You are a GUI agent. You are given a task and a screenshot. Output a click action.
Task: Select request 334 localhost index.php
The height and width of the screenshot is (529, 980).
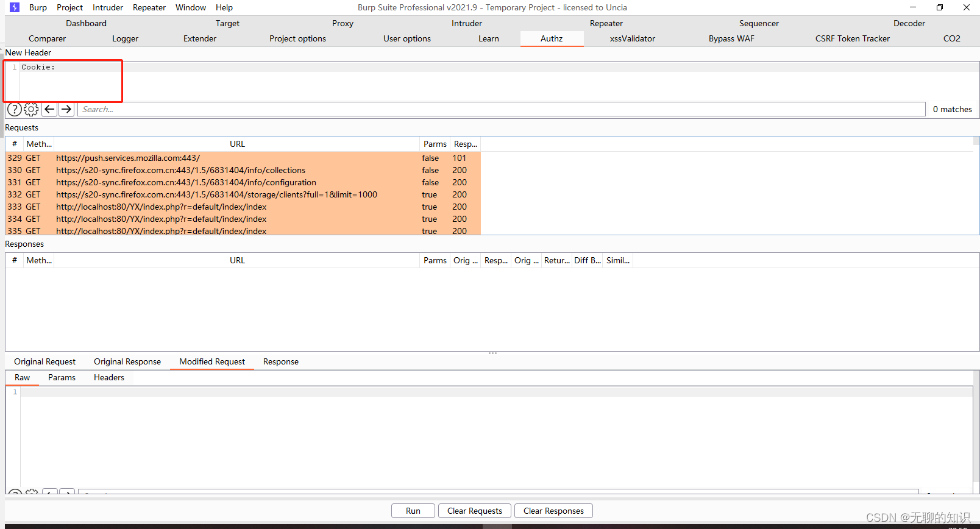tap(243, 219)
